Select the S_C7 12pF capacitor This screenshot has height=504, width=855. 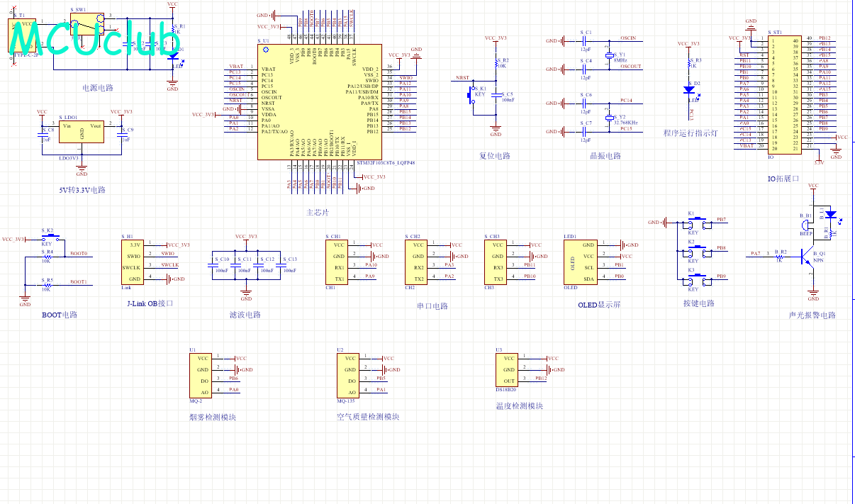pyautogui.click(x=586, y=132)
